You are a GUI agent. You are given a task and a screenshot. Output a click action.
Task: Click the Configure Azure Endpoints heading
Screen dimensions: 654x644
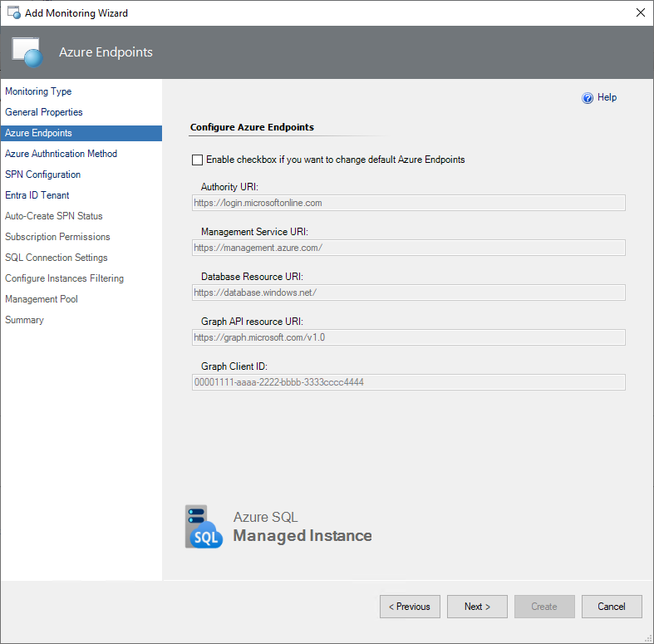click(x=252, y=127)
